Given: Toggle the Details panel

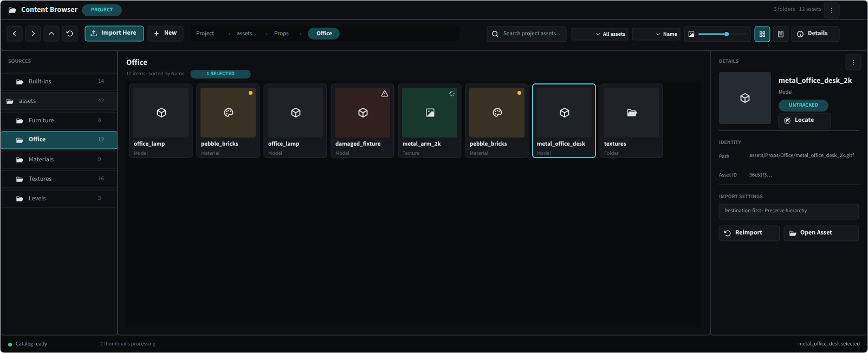Looking at the screenshot, I should (815, 34).
